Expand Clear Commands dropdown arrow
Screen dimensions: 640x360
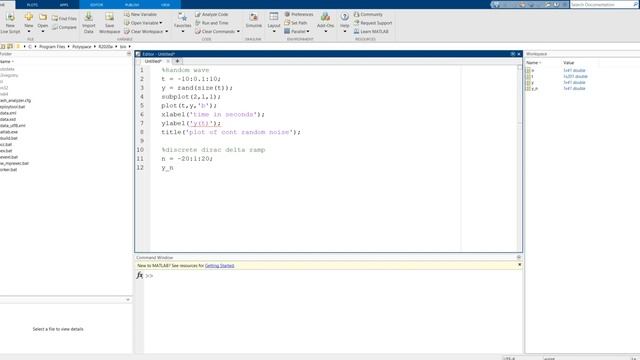pyautogui.click(x=238, y=31)
